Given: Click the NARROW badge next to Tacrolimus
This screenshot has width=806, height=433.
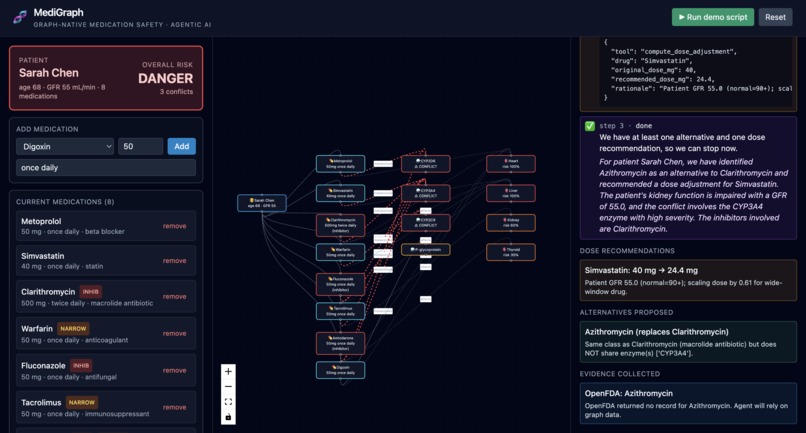Looking at the screenshot, I should [x=82, y=403].
